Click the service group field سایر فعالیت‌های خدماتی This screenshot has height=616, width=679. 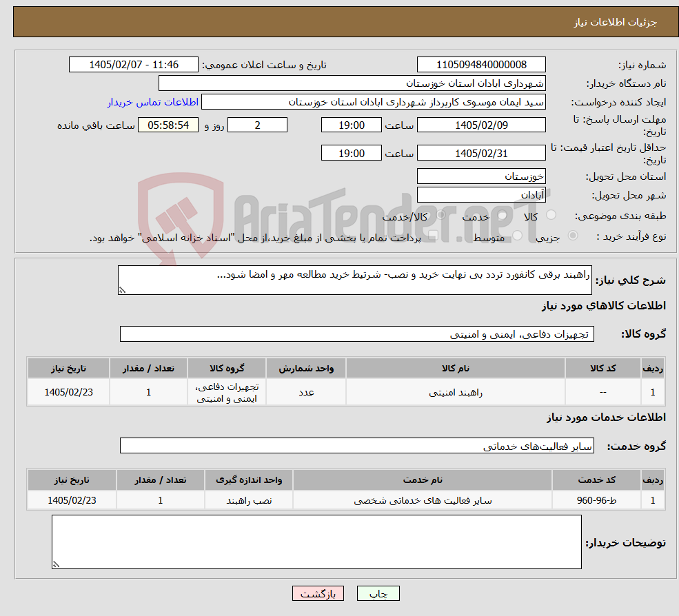(x=357, y=446)
